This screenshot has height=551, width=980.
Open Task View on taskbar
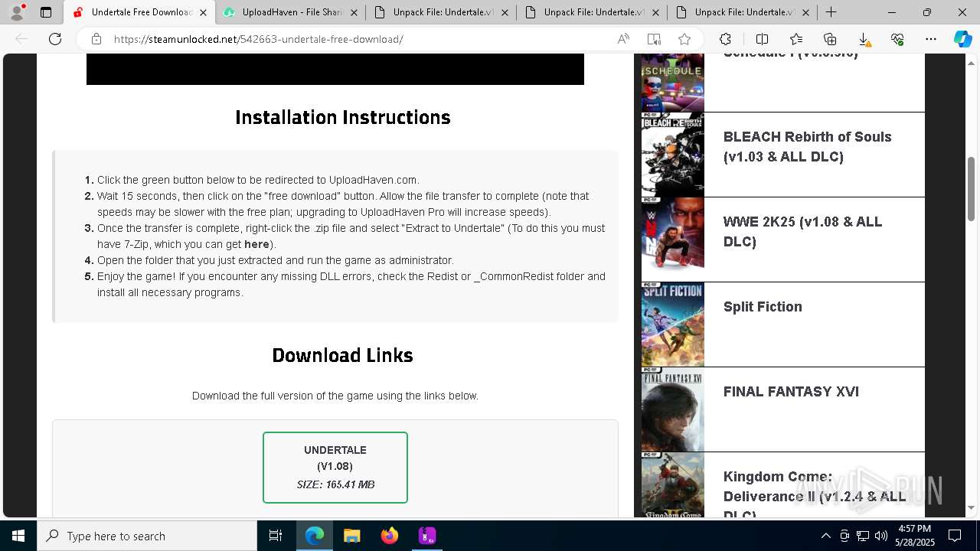point(276,536)
